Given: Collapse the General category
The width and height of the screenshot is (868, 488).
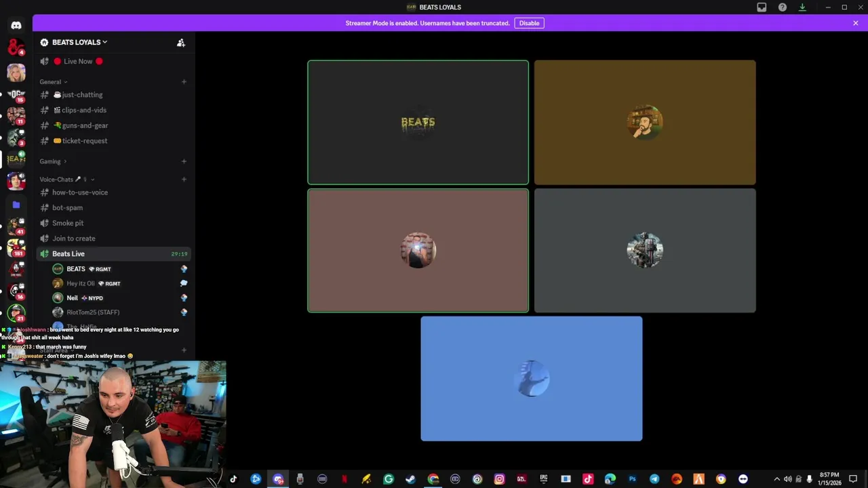Looking at the screenshot, I should click(54, 82).
